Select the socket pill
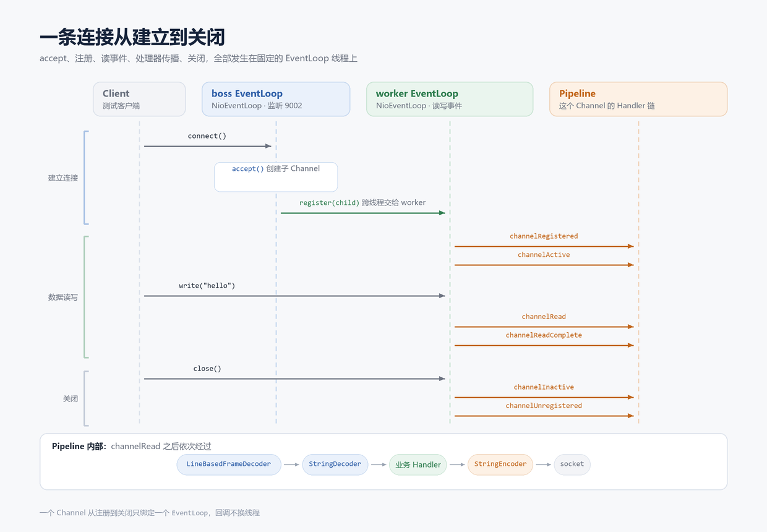 [x=572, y=465]
